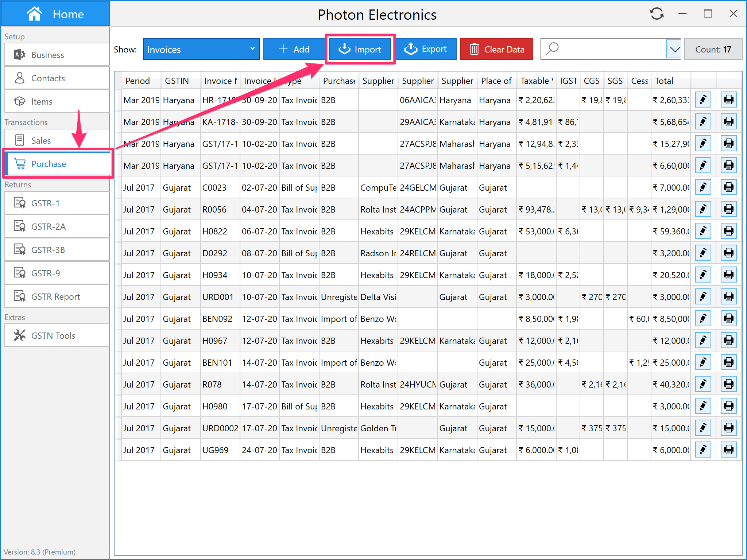This screenshot has width=747, height=560.
Task: Click the search magnifier icon
Action: (x=552, y=49)
